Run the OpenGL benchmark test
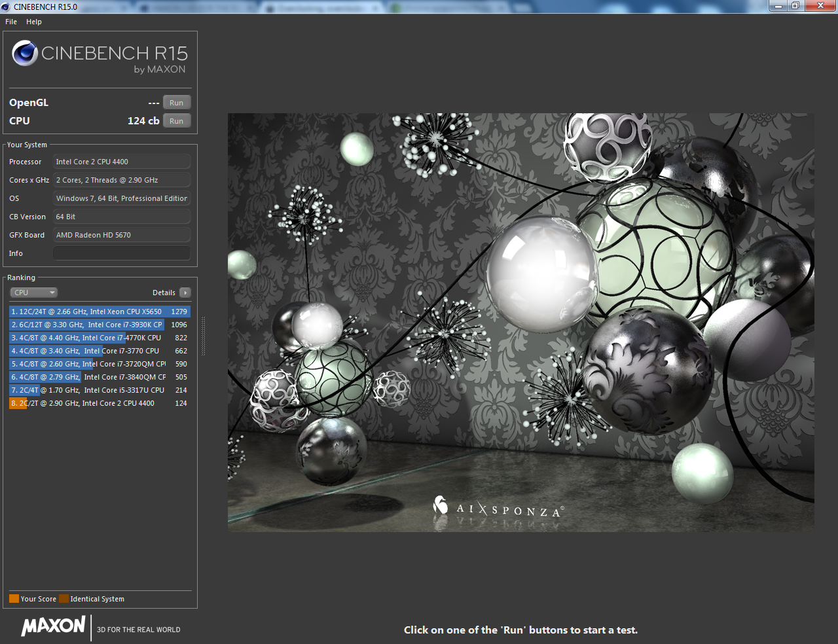This screenshot has height=644, width=838. 177,103
